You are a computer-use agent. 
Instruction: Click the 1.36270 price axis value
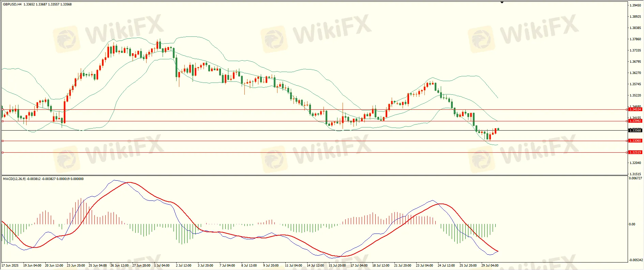[x=635, y=73]
